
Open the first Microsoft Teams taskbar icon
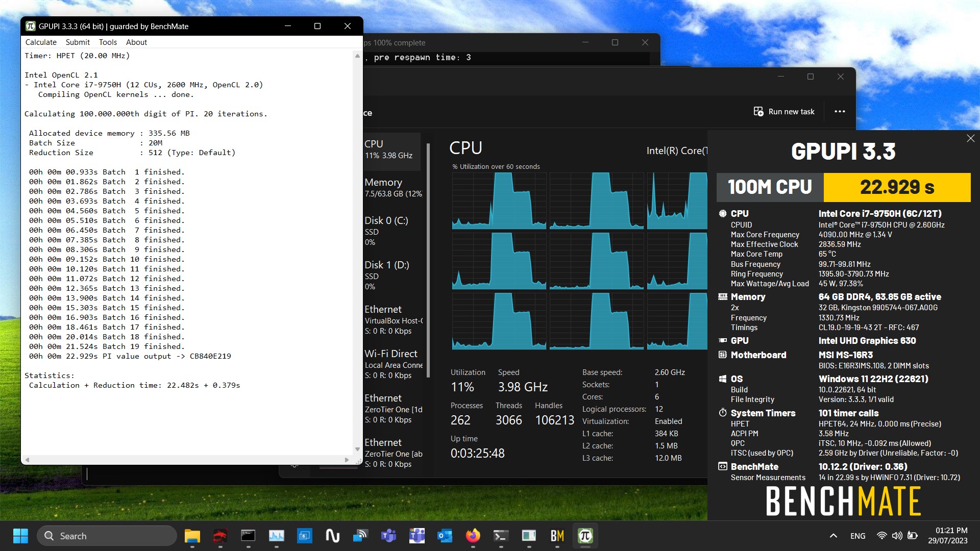pyautogui.click(x=388, y=536)
